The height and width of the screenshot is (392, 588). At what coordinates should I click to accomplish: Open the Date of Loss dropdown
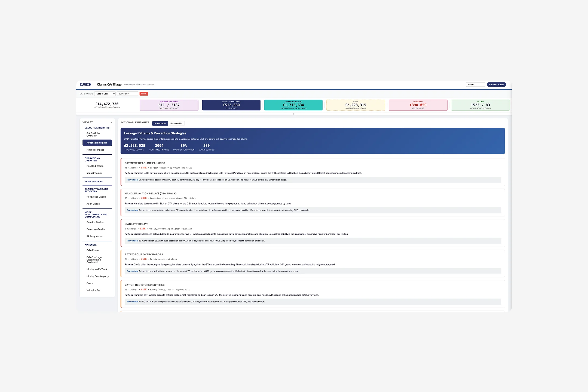105,94
